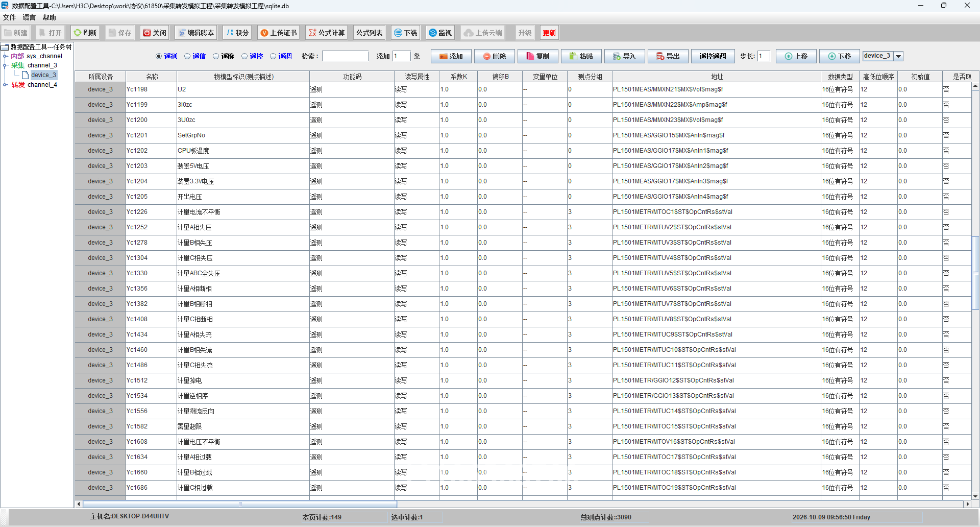The image size is (980, 527).
Task: Click the 检索 search input field
Action: point(345,56)
